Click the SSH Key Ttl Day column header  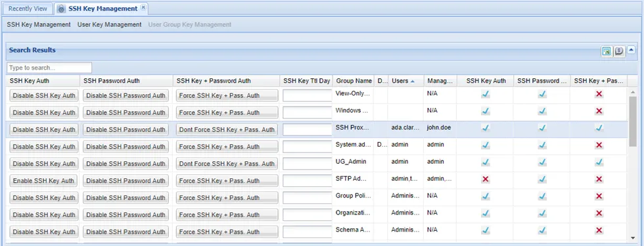click(x=306, y=81)
